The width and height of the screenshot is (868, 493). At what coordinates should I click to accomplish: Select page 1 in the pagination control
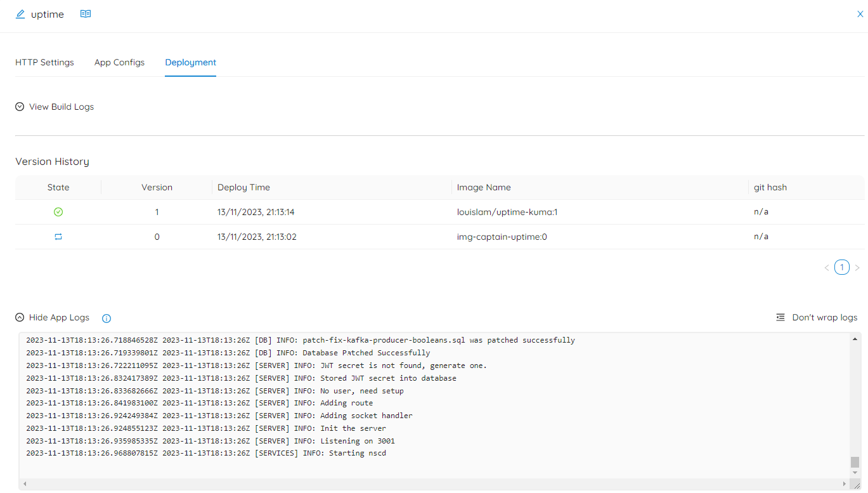pos(842,267)
